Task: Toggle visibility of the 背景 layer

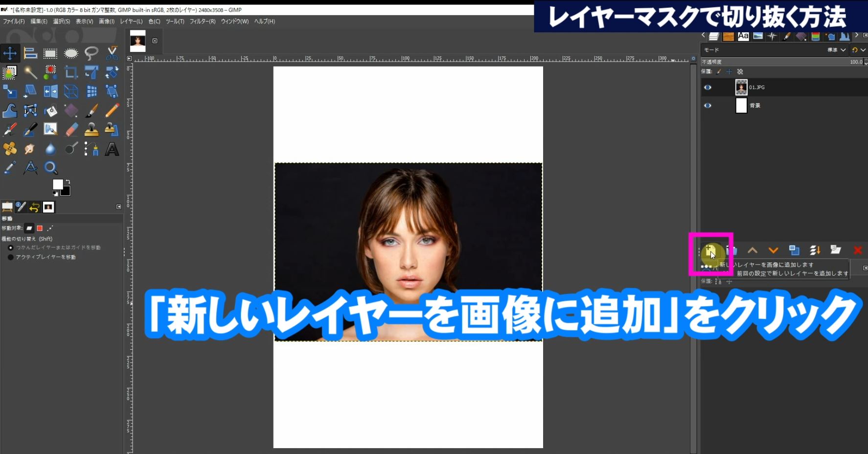Action: (708, 106)
